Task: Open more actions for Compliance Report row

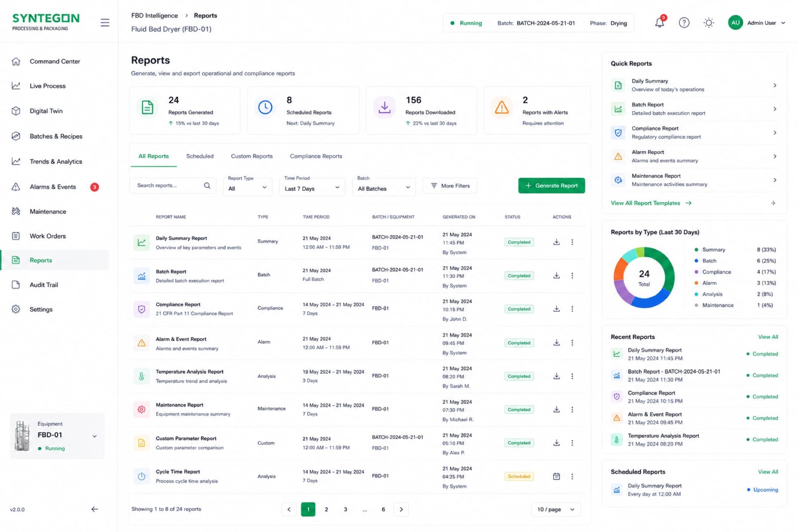Action: click(x=572, y=309)
